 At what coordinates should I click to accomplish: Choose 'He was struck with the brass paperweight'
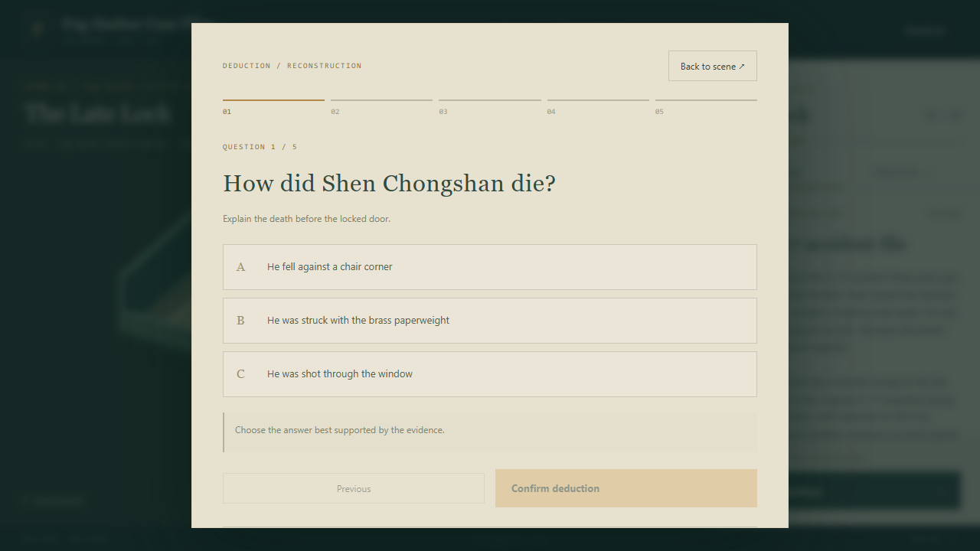point(490,321)
